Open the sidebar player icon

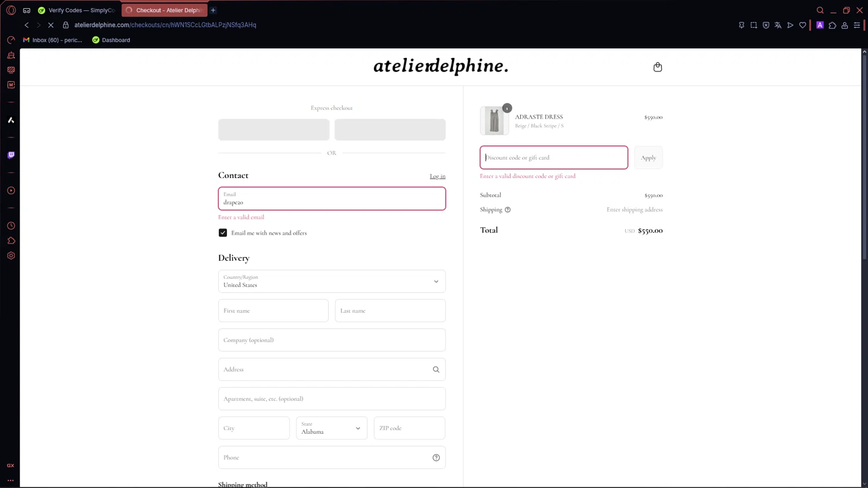(x=11, y=191)
